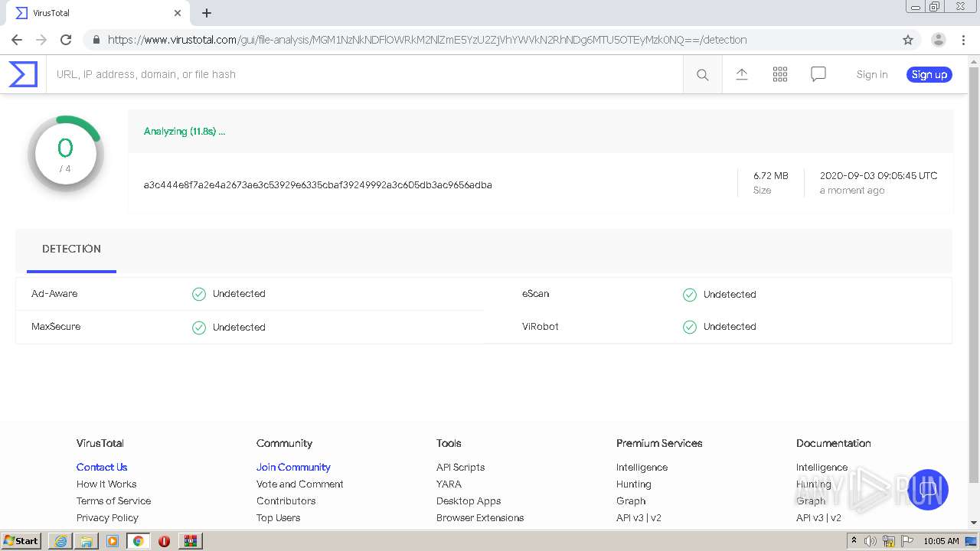980x551 pixels.
Task: Open the Desktop Apps link
Action: tap(469, 500)
